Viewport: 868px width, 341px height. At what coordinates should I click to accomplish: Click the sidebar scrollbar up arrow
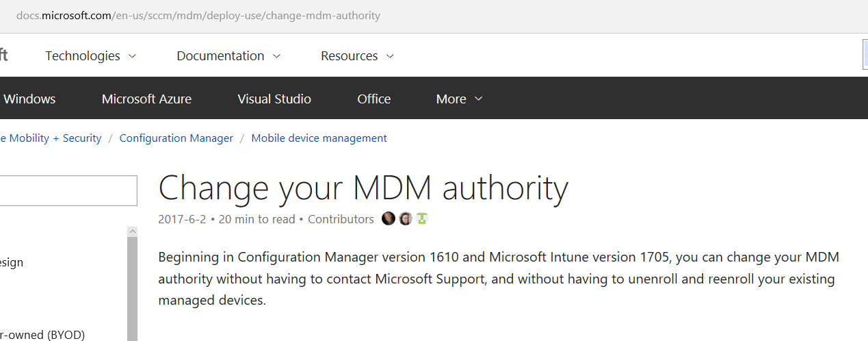(x=133, y=232)
